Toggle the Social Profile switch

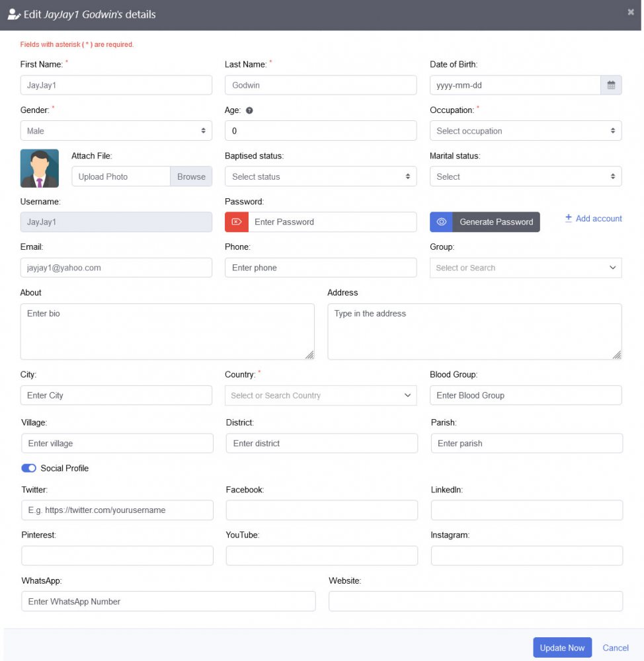click(x=28, y=467)
